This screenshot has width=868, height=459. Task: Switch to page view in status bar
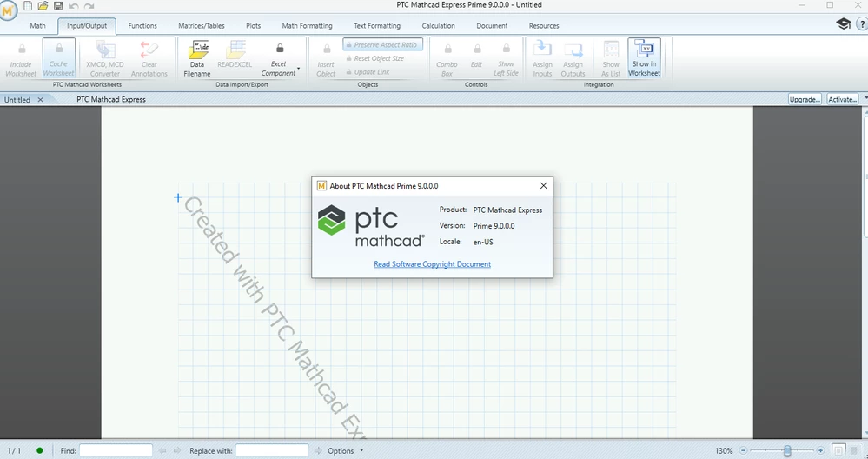[838, 450]
